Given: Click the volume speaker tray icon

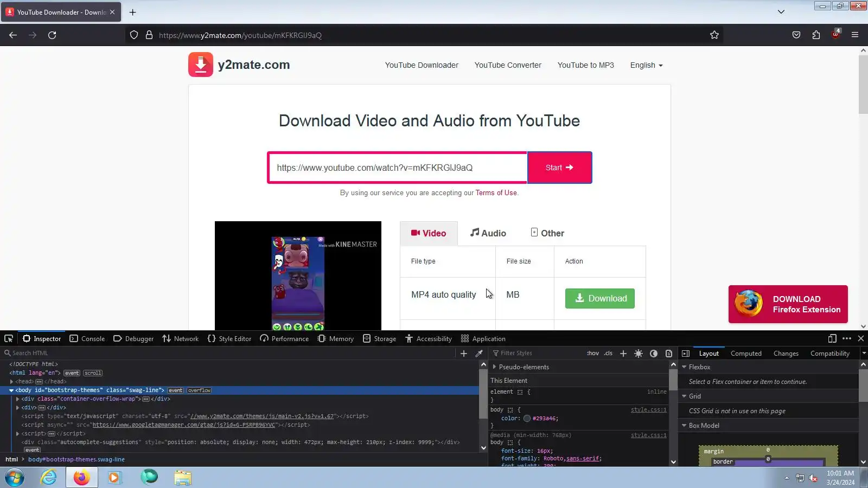Looking at the screenshot, I should point(813,478).
